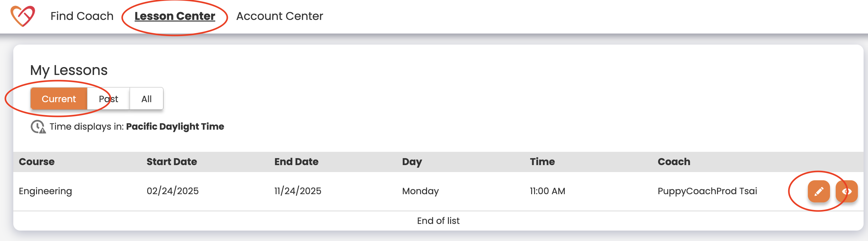Click the End Date column header
868x241 pixels.
[296, 162]
